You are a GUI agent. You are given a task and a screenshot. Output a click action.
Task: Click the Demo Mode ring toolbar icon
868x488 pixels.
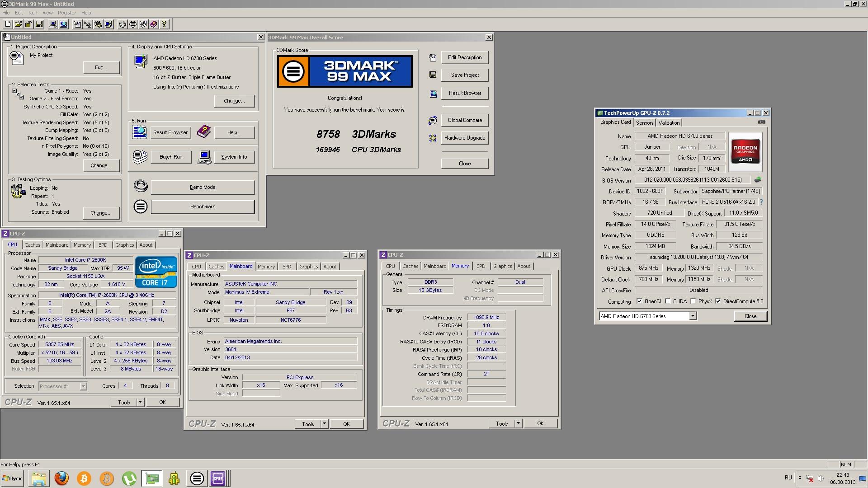tap(123, 24)
